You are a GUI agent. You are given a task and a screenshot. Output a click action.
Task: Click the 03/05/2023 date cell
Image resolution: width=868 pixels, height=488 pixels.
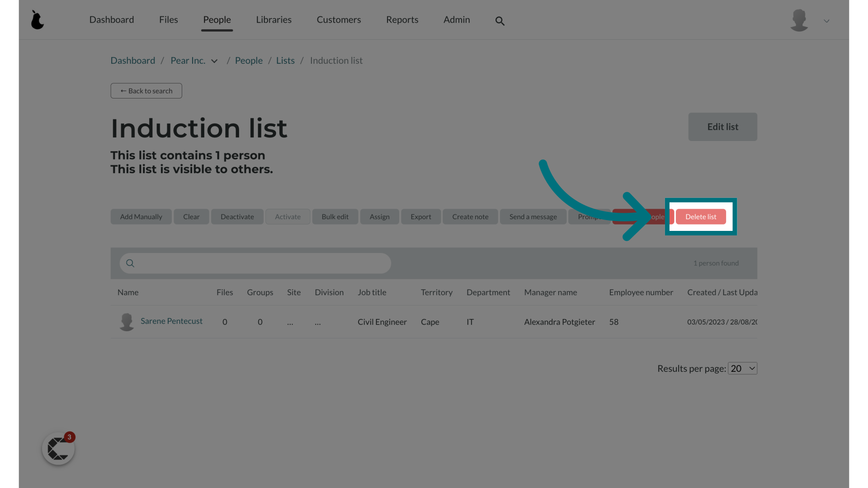722,322
